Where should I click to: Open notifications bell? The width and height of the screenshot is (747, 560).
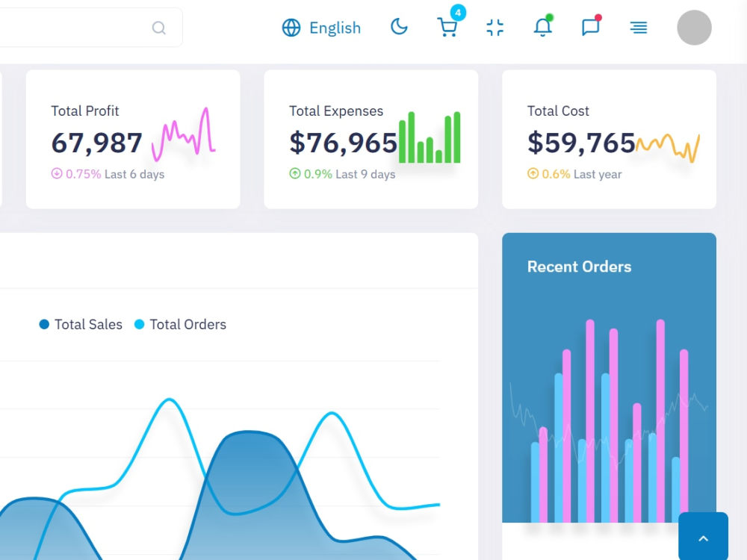pyautogui.click(x=542, y=28)
